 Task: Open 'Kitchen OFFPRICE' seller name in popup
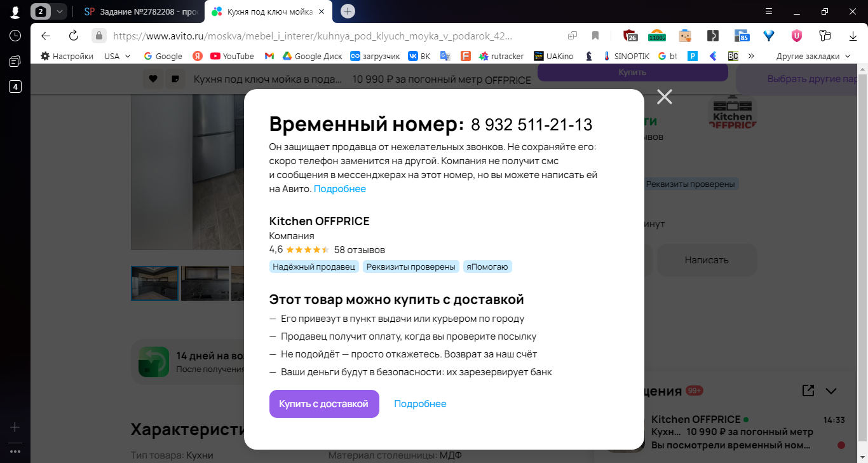[319, 221]
